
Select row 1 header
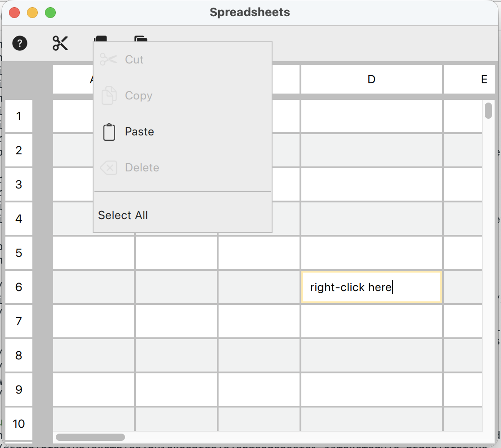coord(19,116)
